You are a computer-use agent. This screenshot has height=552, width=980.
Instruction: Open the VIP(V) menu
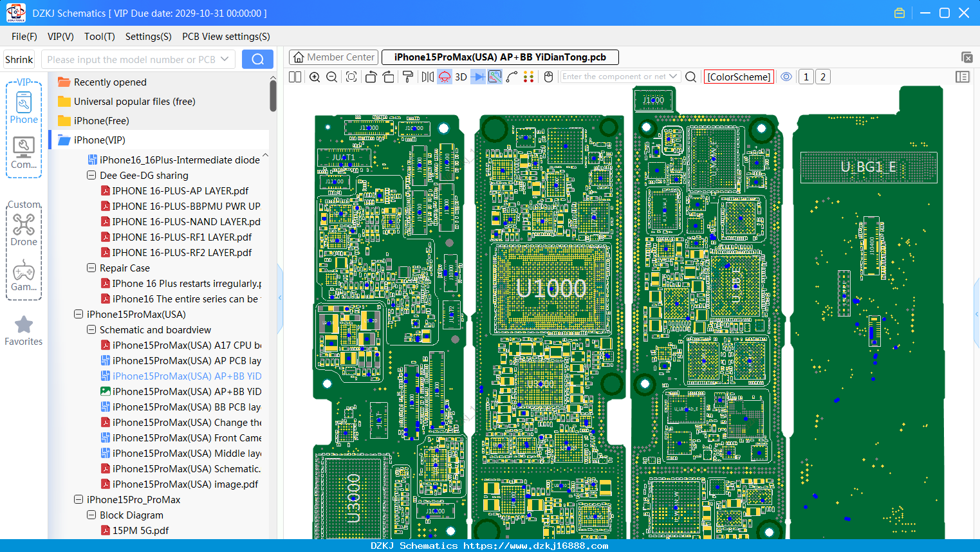[60, 37]
